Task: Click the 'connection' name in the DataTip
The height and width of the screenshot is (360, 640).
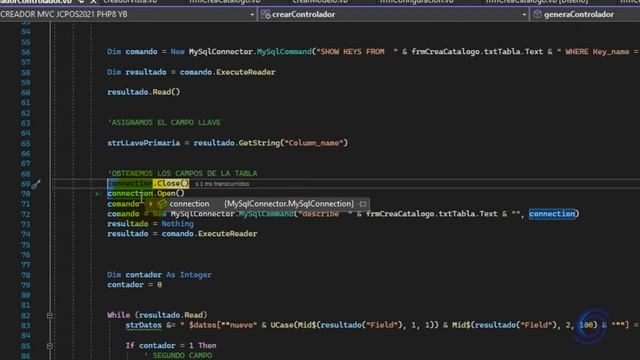Action: (x=189, y=204)
